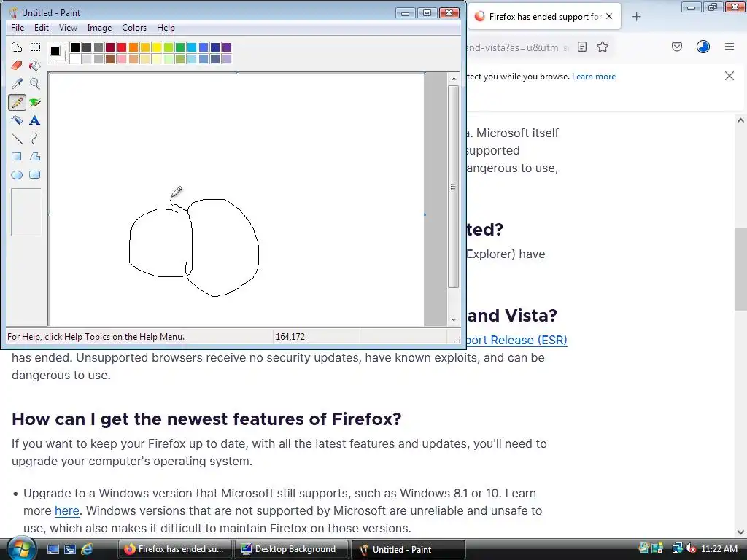Open a new Firefox tab with plus button
The height and width of the screenshot is (560, 747).
636,17
